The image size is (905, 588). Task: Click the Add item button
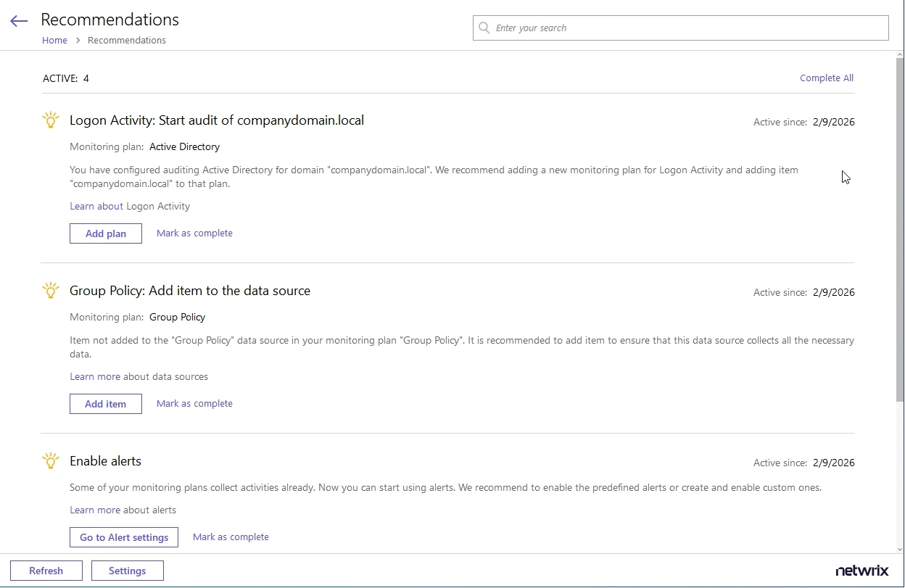pyautogui.click(x=105, y=403)
